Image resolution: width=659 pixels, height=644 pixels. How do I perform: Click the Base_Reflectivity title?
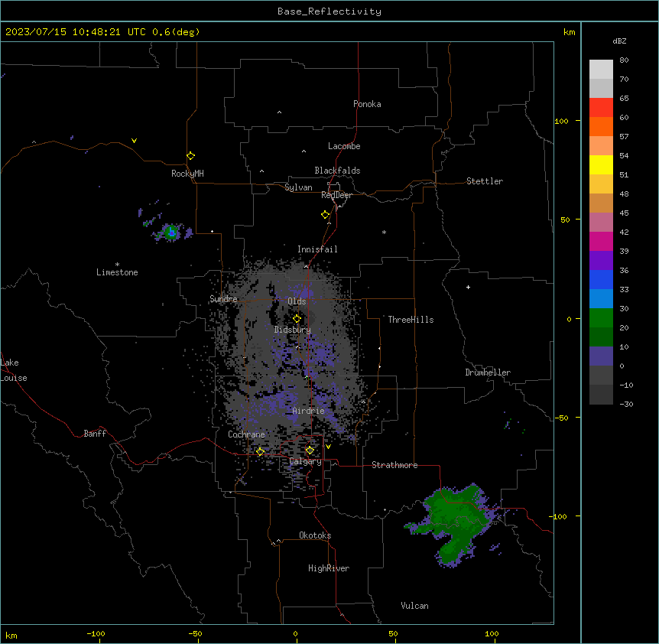coord(329,11)
